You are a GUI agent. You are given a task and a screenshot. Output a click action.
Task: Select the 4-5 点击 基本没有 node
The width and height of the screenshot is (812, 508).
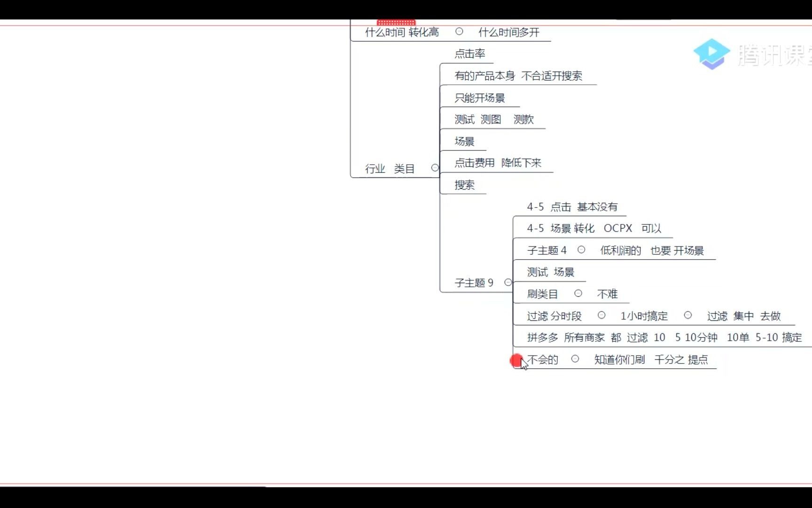[572, 207]
